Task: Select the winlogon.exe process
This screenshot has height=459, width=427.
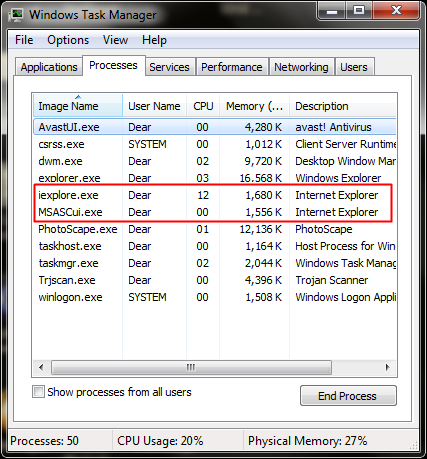Action: (214, 297)
